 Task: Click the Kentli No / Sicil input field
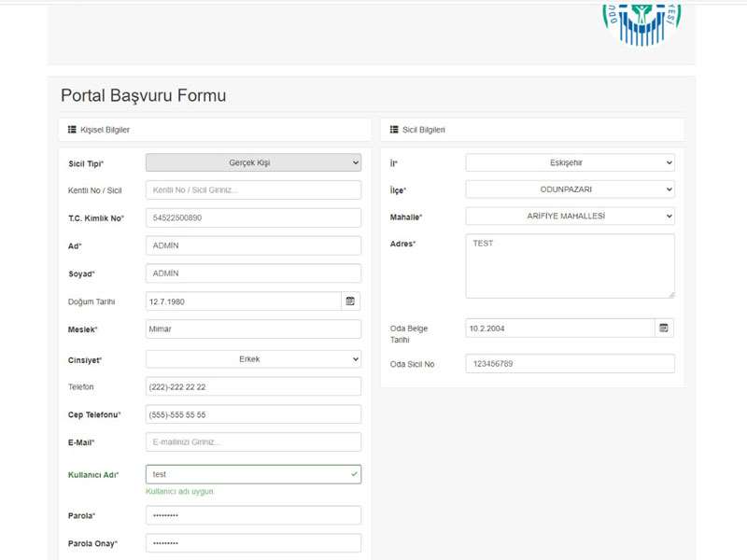click(x=253, y=190)
